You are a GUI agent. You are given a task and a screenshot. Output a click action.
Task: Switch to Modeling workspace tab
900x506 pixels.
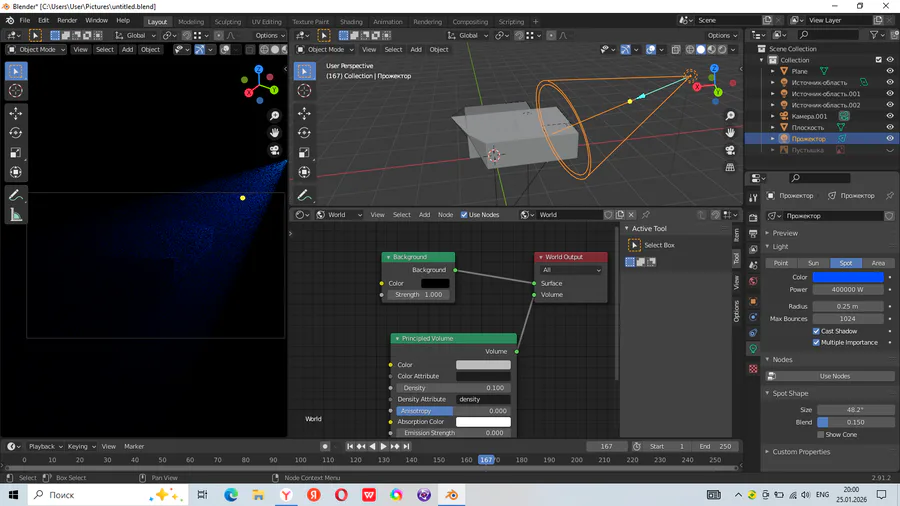[191, 22]
